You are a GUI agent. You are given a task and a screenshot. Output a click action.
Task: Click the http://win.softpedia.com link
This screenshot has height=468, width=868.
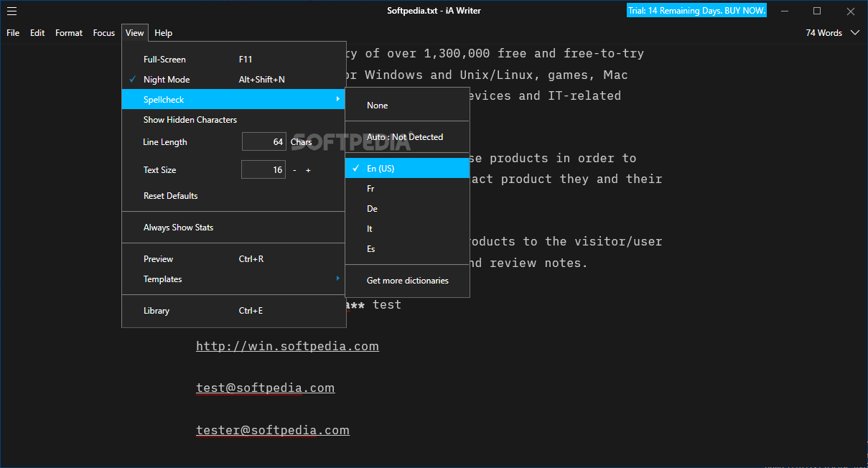coord(287,347)
